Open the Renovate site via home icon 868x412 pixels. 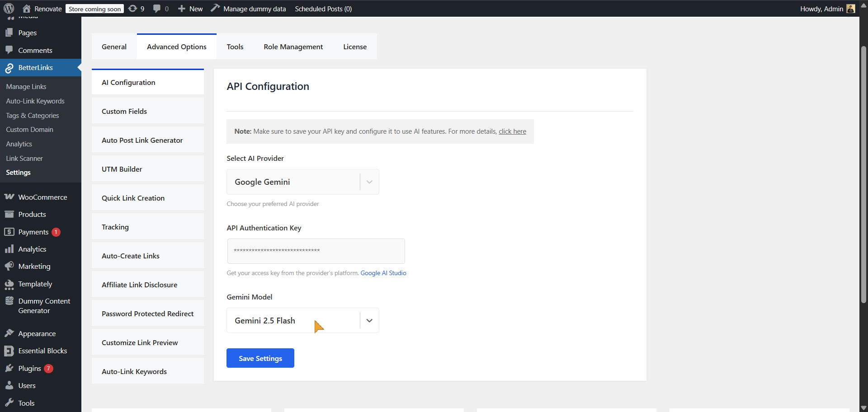coord(26,8)
